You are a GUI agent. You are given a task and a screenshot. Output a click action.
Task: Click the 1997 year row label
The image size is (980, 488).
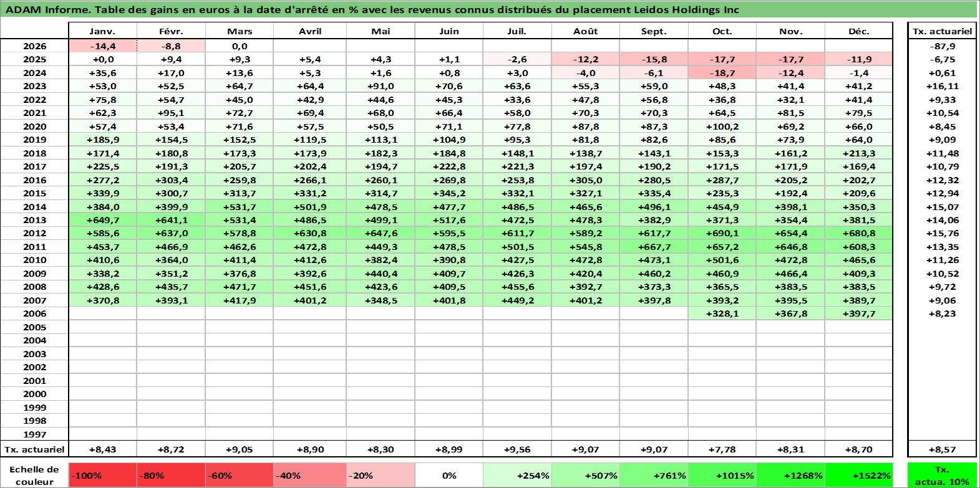click(x=34, y=434)
